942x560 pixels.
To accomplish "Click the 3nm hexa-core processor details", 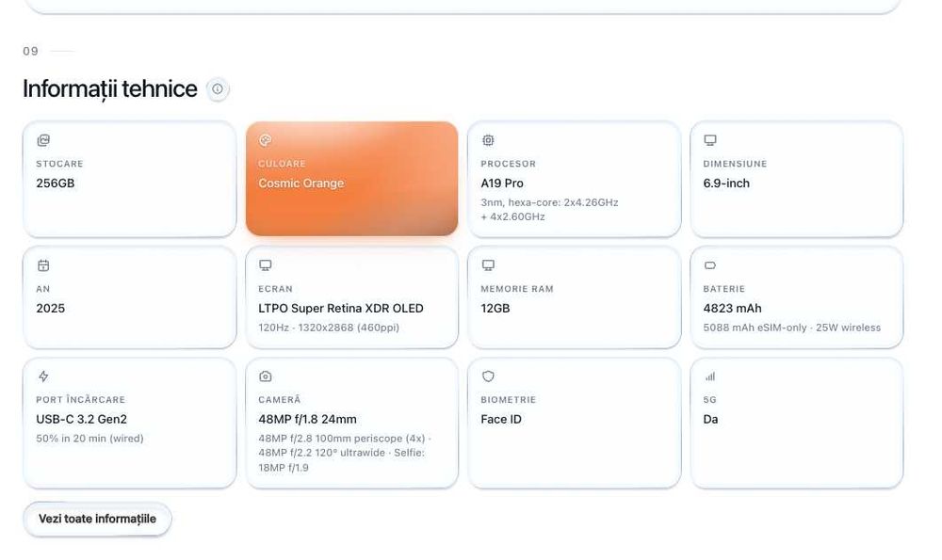I will pos(549,210).
